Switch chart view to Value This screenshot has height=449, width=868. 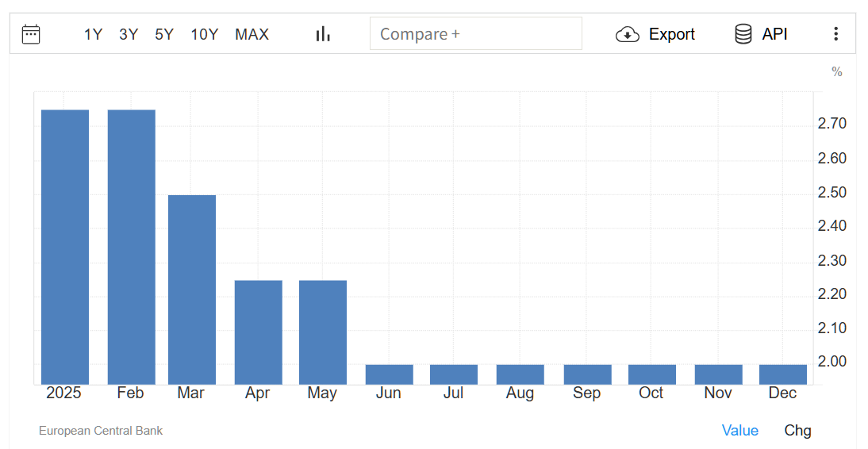click(739, 430)
